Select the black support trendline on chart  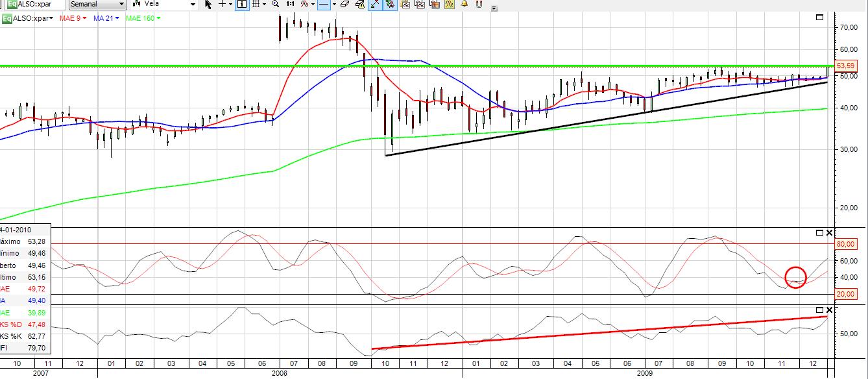click(x=606, y=119)
